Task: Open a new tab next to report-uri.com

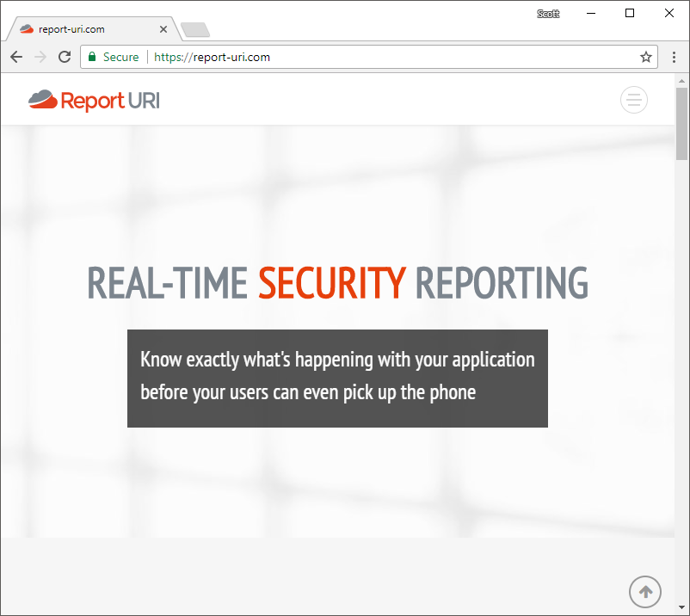Action: 195,30
